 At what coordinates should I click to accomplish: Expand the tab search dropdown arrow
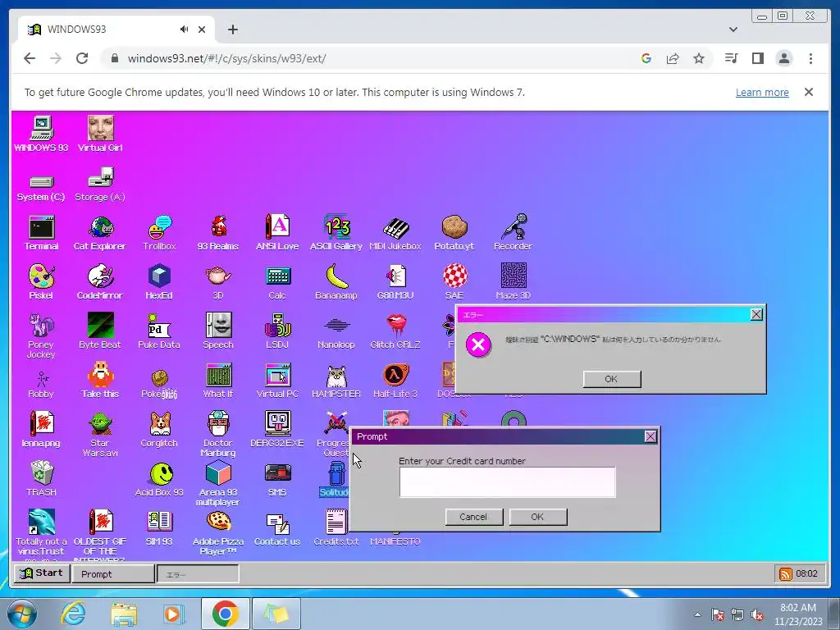click(733, 30)
